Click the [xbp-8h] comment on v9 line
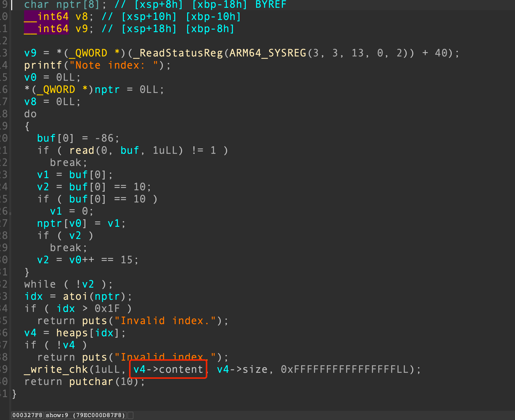The width and height of the screenshot is (515, 420). pyautogui.click(x=210, y=29)
